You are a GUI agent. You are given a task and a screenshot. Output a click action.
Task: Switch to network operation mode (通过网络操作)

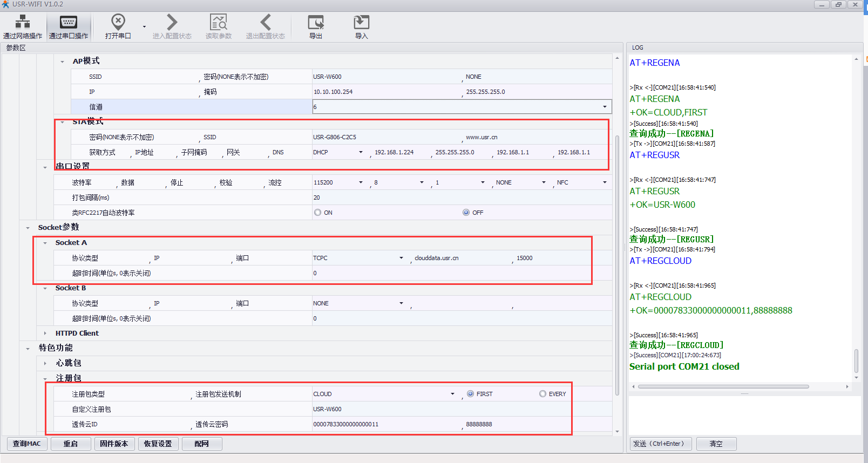pyautogui.click(x=23, y=26)
